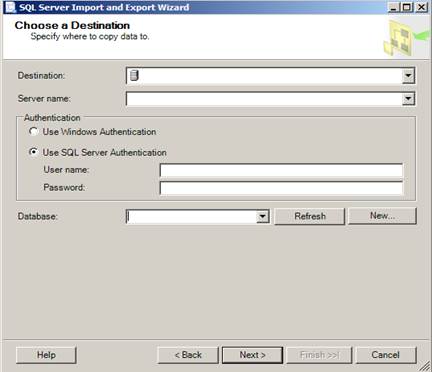Create a new database with New...
Image resolution: width=432 pixels, height=372 pixels.
tap(382, 216)
